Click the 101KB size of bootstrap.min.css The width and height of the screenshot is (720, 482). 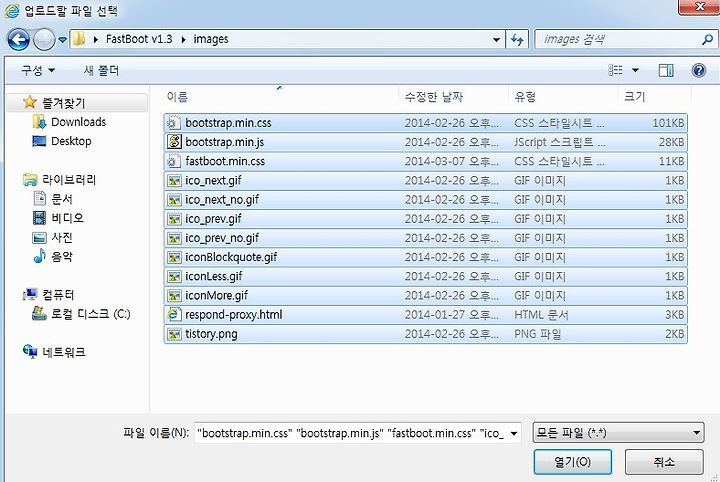tap(668, 123)
